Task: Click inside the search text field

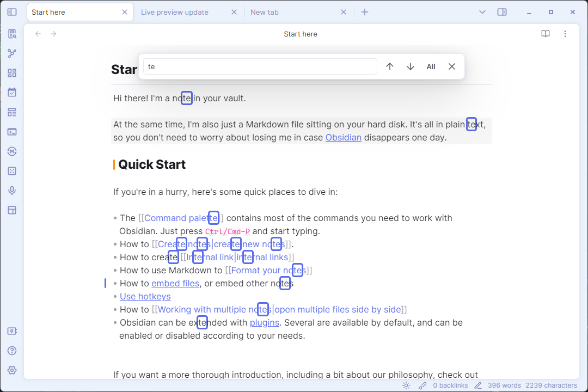Action: [260, 66]
